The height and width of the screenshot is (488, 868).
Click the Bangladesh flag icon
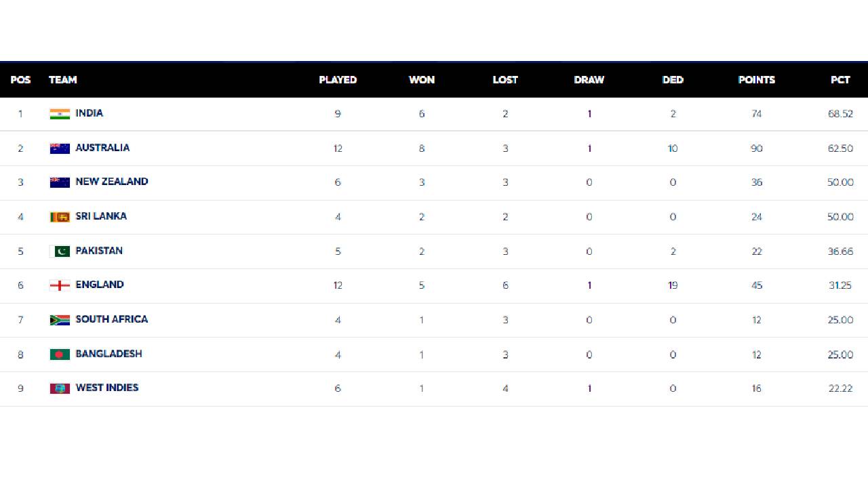click(x=60, y=354)
